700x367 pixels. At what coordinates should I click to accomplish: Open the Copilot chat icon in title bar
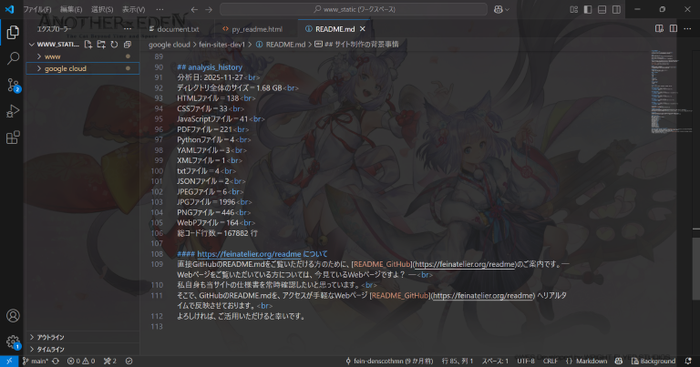tap(498, 9)
